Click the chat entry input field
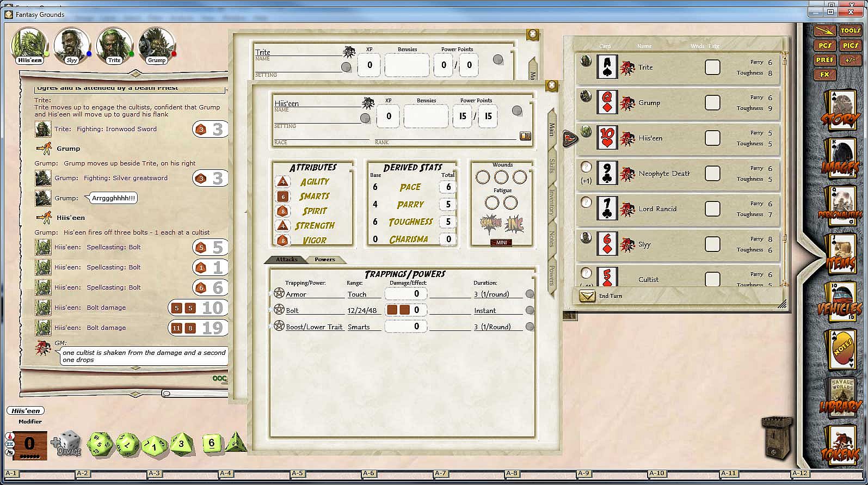868x485 pixels. click(194, 393)
